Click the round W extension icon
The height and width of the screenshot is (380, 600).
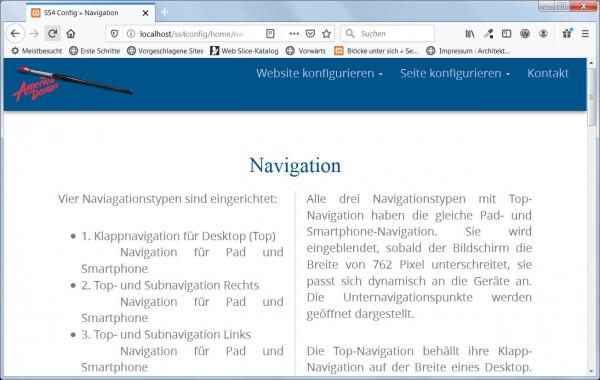tap(525, 34)
